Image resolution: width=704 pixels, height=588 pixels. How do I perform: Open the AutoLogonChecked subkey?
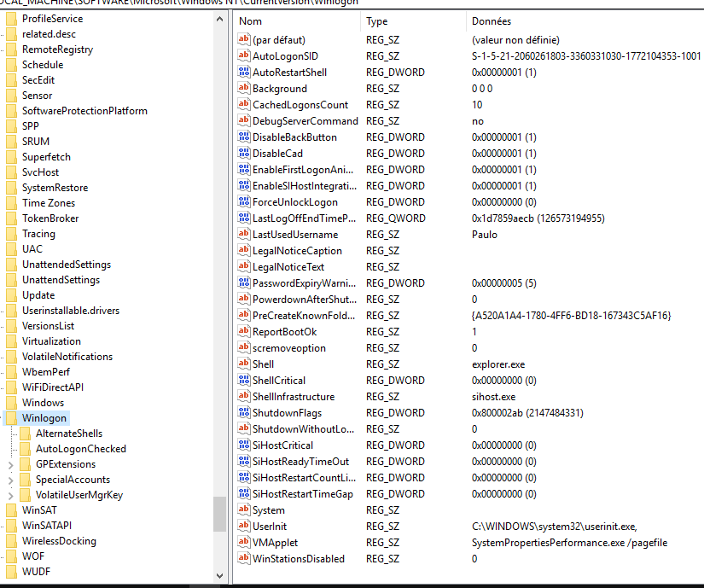tap(81, 448)
